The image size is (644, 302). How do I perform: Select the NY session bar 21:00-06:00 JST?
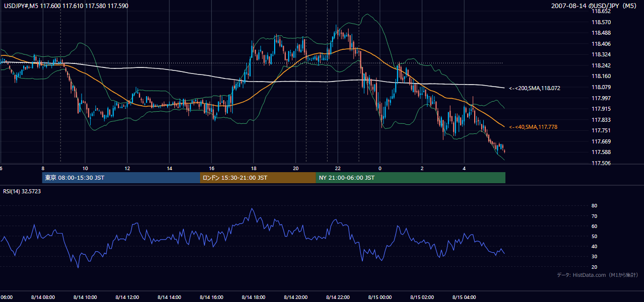click(411, 178)
